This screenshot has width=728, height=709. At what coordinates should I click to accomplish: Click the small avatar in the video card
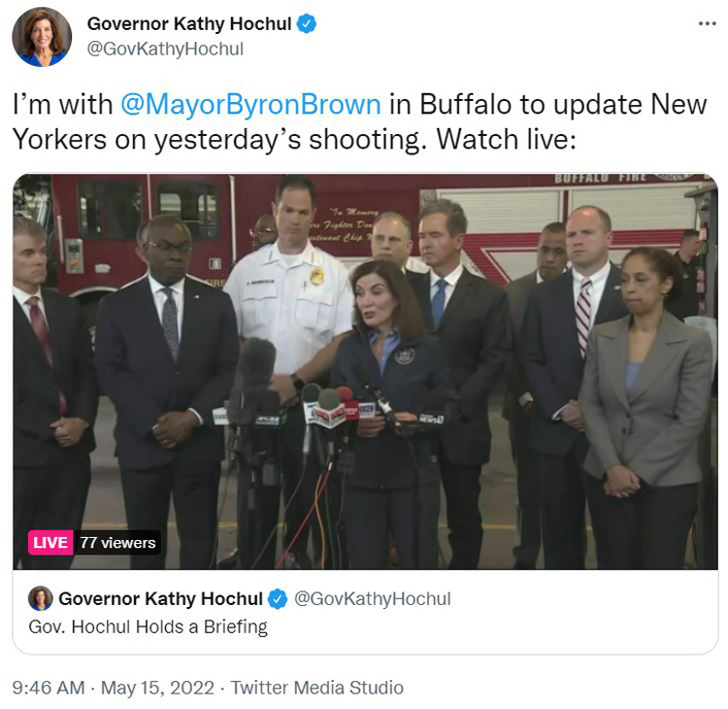coord(41,598)
